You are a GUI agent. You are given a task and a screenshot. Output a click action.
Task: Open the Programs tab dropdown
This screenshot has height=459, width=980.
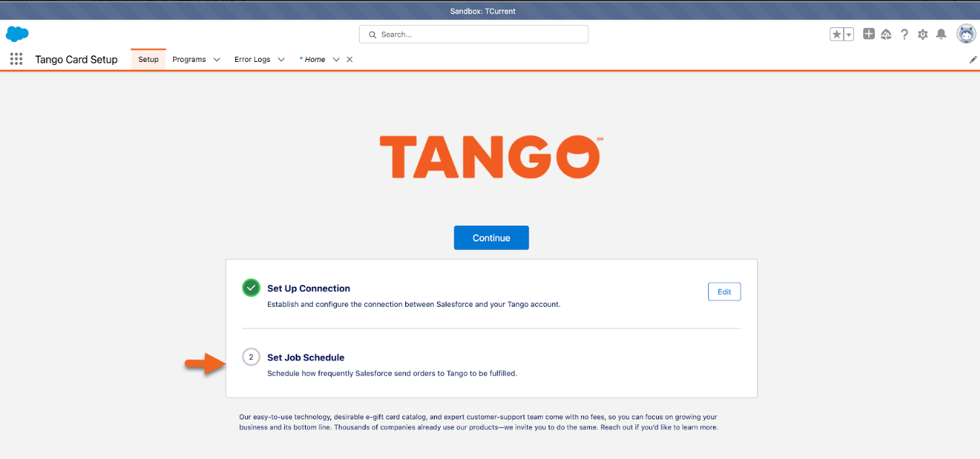coord(216,59)
